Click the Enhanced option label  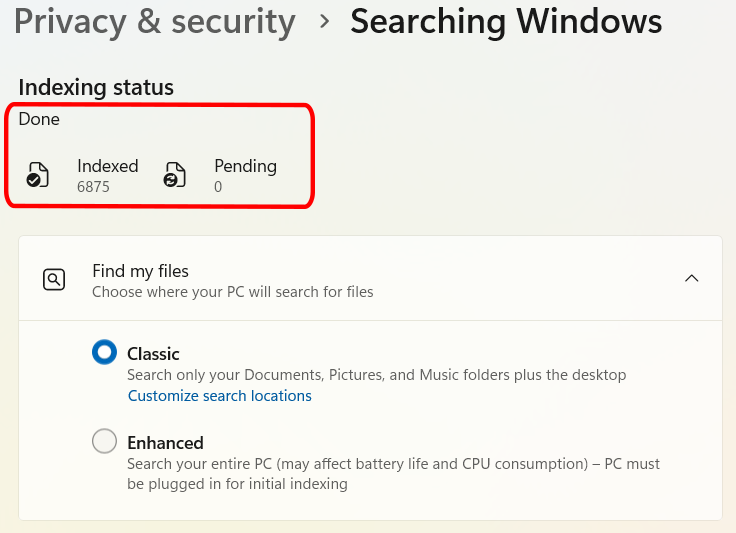(x=165, y=443)
